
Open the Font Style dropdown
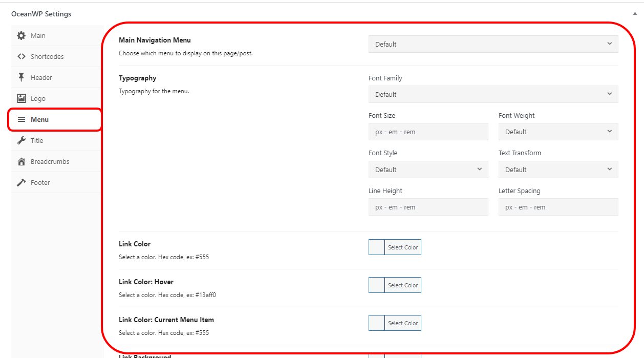pos(428,170)
